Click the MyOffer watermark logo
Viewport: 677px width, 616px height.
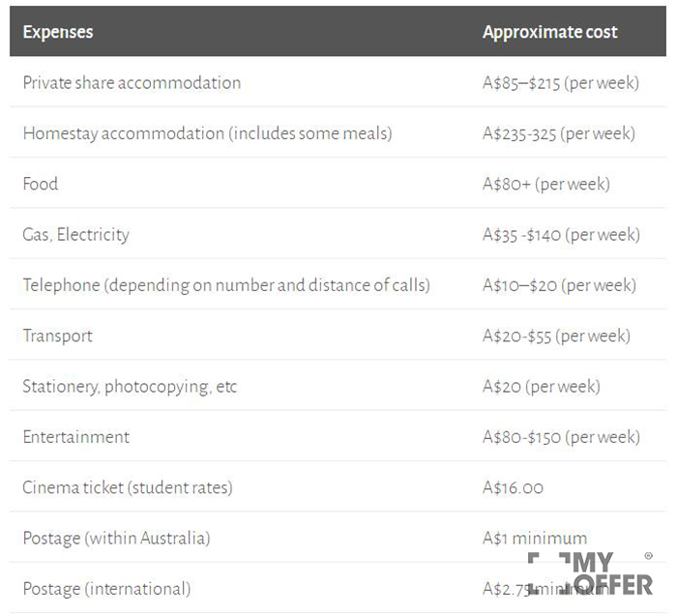pos(590,573)
